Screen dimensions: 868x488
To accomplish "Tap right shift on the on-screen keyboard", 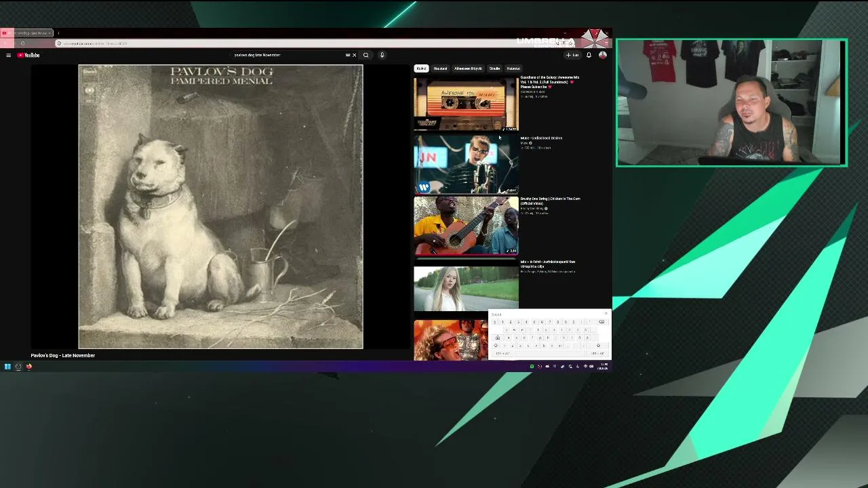I will pos(598,346).
